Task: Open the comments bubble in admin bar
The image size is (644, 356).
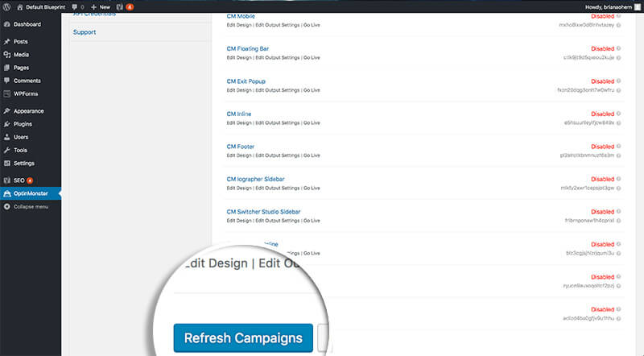Action: click(x=77, y=7)
